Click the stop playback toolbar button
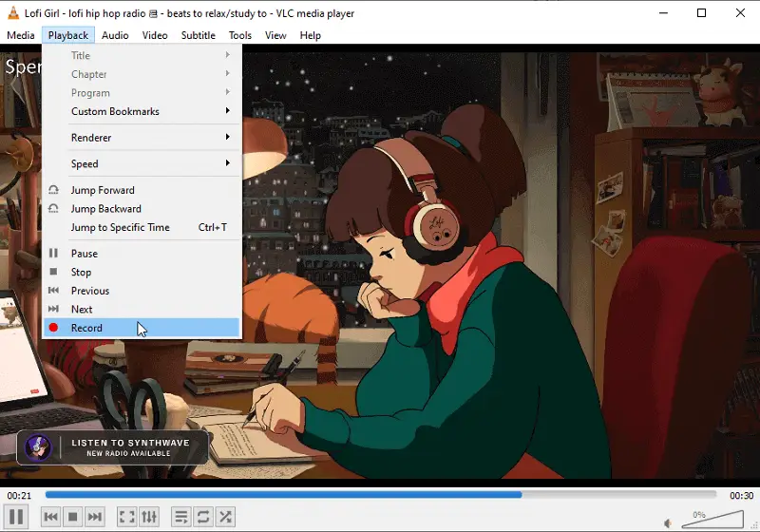 pos(73,517)
